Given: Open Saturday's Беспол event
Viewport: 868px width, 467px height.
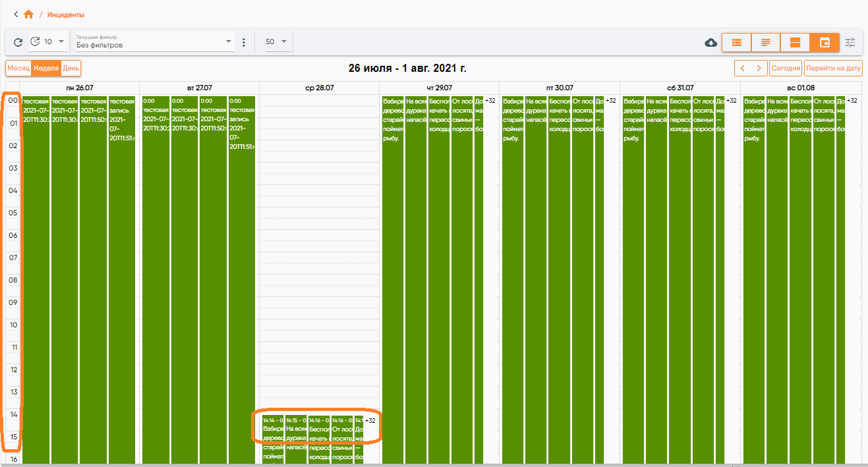Looking at the screenshot, I should (680, 280).
